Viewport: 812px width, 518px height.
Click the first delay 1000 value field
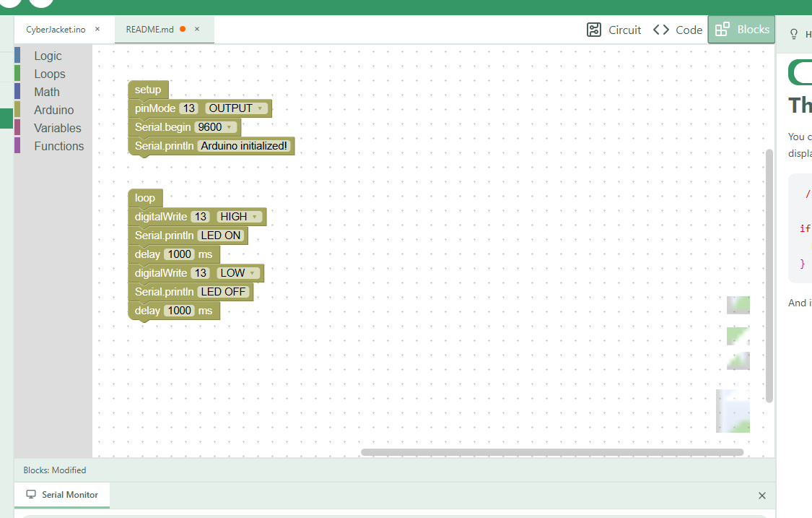pos(178,254)
